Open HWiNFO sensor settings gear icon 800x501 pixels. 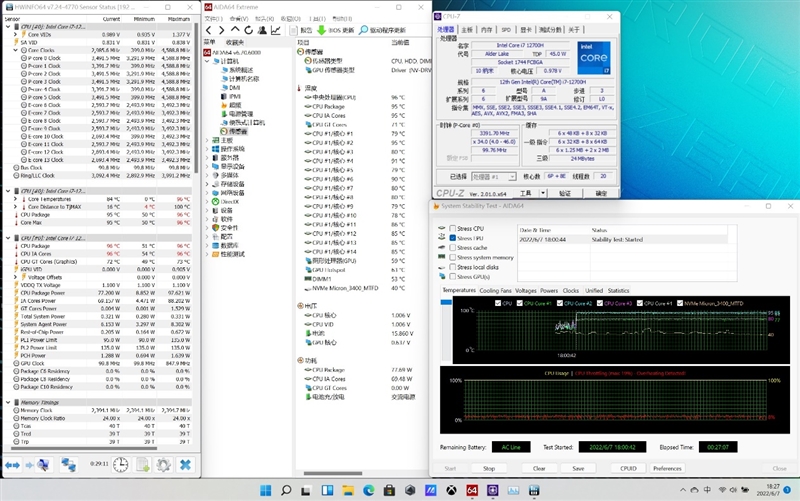[x=163, y=465]
